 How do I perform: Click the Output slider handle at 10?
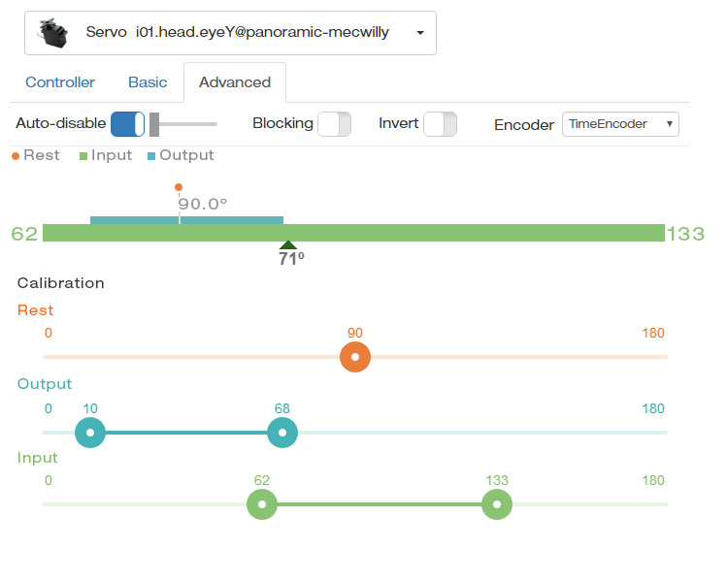pyautogui.click(x=90, y=433)
